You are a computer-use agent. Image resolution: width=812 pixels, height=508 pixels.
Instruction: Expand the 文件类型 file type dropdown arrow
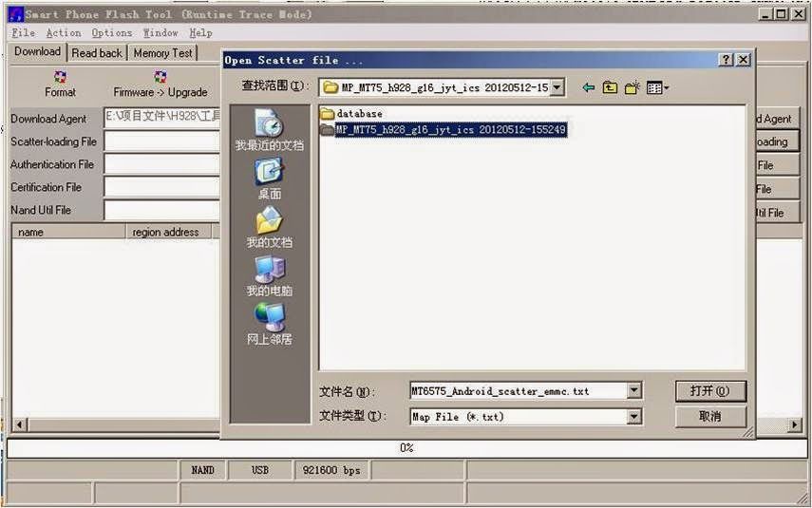pos(634,416)
